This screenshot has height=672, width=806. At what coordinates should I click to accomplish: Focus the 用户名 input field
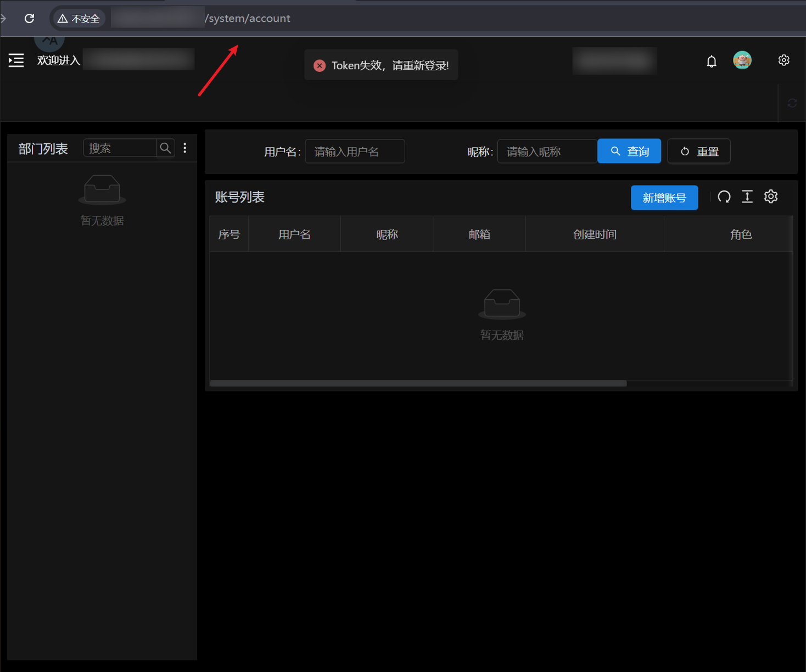coord(355,152)
